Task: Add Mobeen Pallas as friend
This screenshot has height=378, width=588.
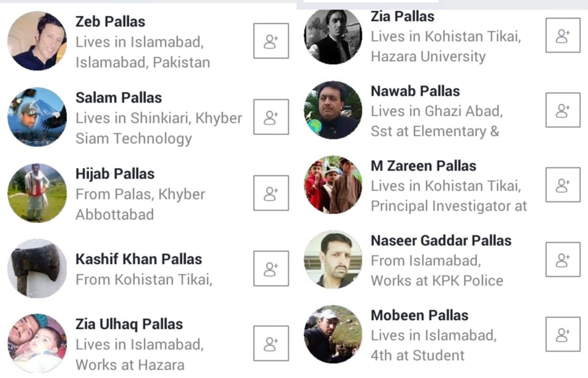Action: click(563, 334)
